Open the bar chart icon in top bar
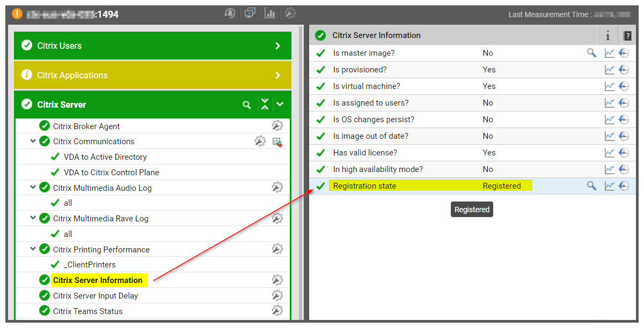The width and height of the screenshot is (644, 328). pyautogui.click(x=270, y=13)
